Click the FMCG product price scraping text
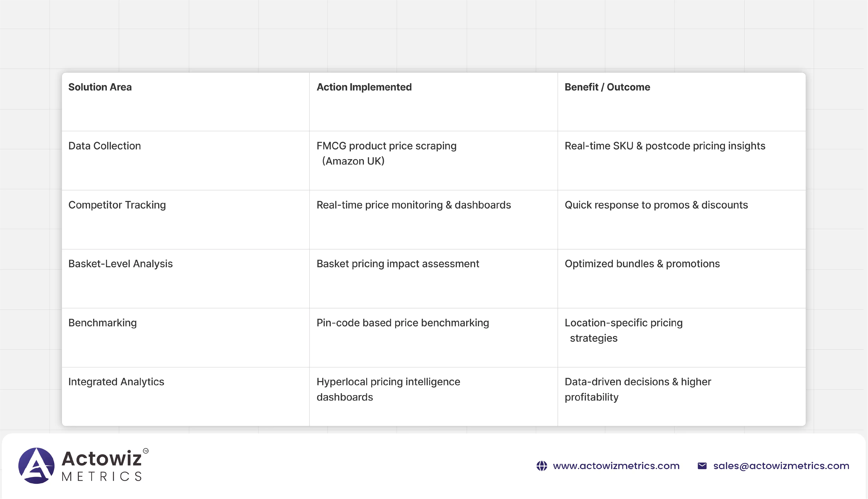 pos(386,146)
